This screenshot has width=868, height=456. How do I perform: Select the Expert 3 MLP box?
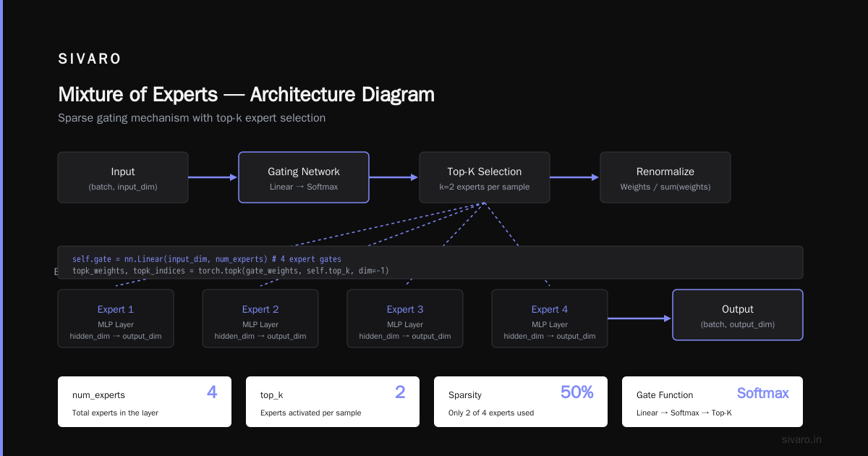[405, 318]
